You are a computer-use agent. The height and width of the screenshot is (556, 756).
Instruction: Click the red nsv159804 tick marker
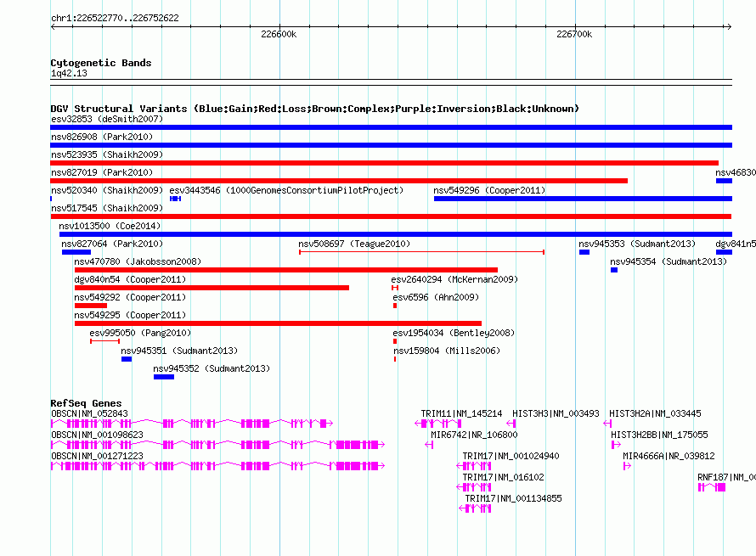395,359
